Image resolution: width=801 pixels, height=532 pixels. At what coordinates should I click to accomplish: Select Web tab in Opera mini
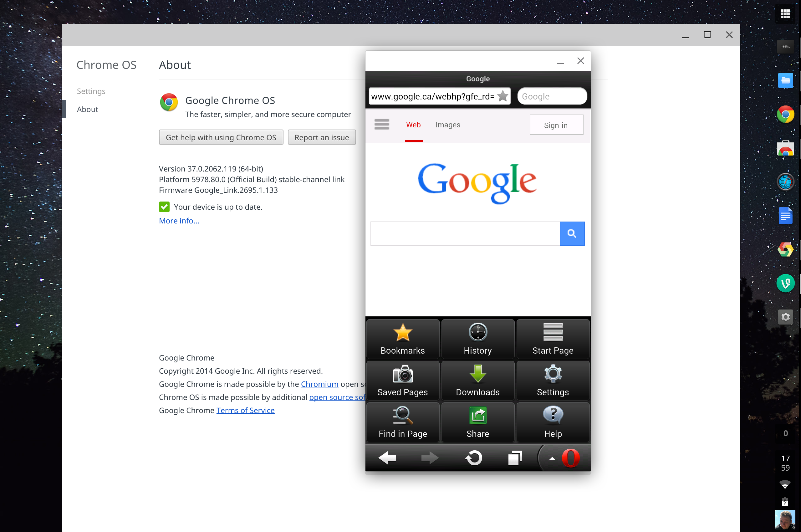pyautogui.click(x=413, y=125)
